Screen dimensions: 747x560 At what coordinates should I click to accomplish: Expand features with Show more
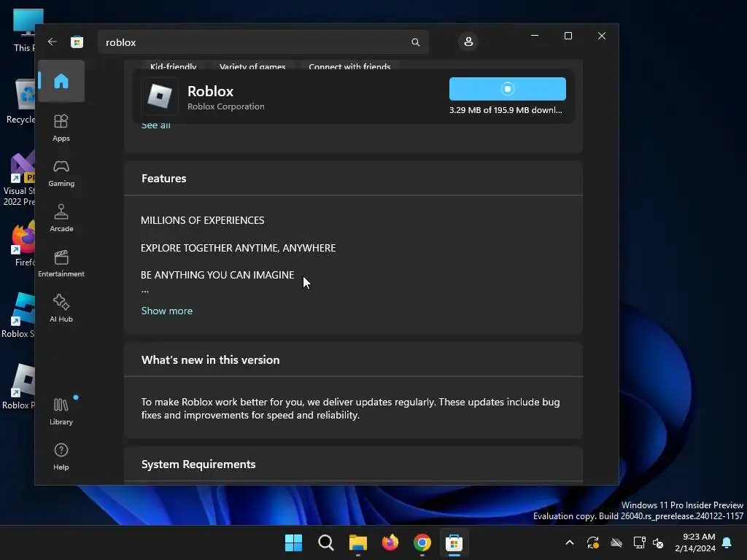coord(167,311)
